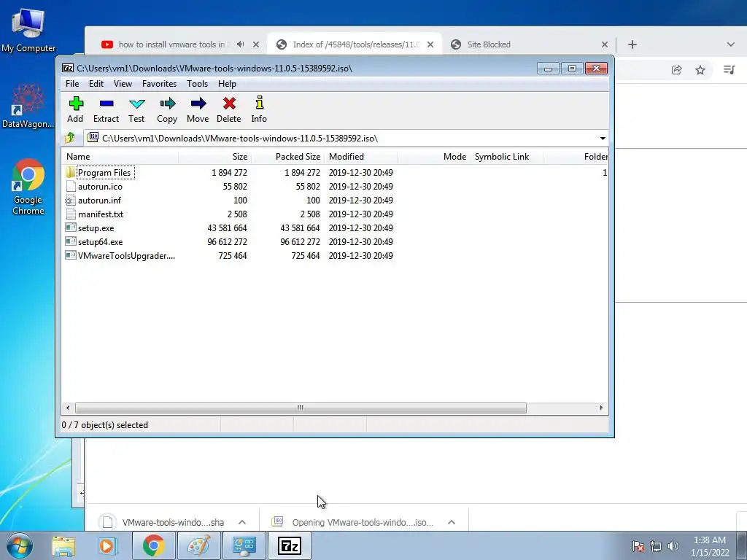The height and width of the screenshot is (560, 747).
Task: Select the Program Files folder icon
Action: pyautogui.click(x=70, y=172)
